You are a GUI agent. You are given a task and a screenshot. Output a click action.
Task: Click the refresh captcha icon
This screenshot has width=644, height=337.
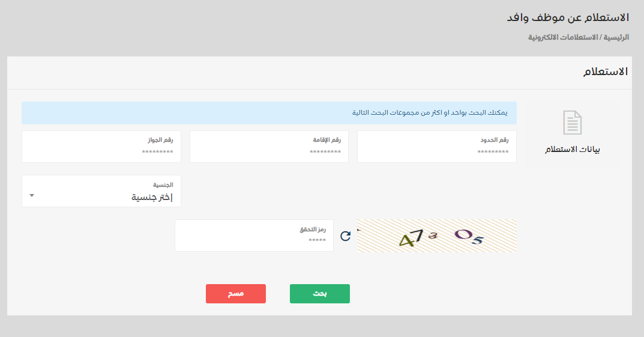(345, 235)
